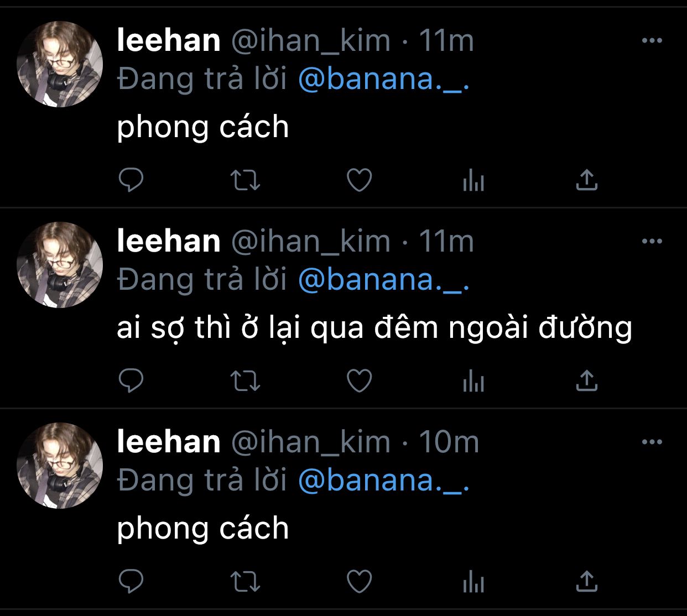
Task: Like the first "phong cách" tweet
Action: tap(359, 180)
